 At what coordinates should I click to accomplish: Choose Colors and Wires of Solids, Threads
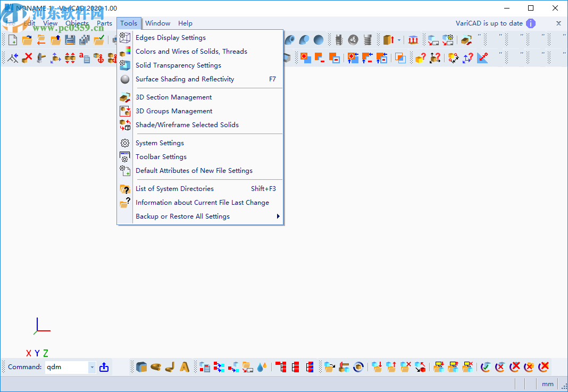[x=200, y=52]
